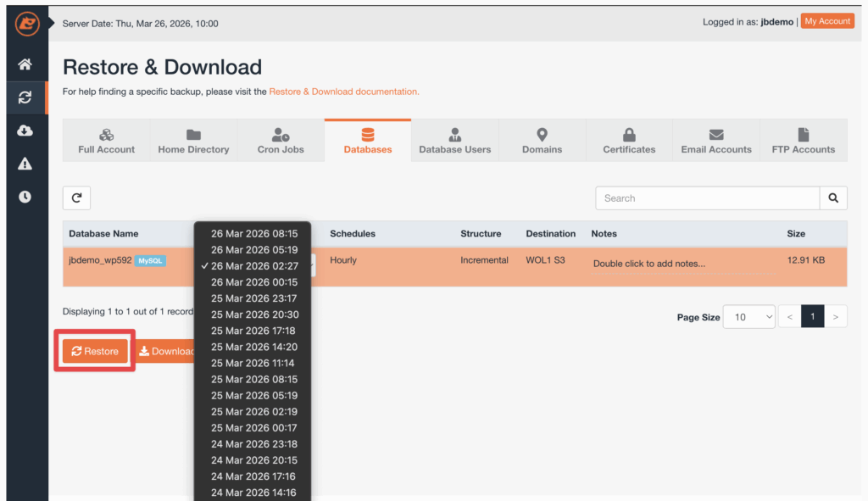Open the home icon in sidebar
The width and height of the screenshot is (868, 501).
click(x=25, y=64)
